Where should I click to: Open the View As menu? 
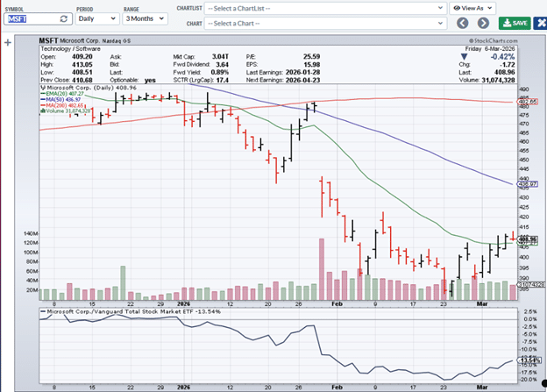click(x=472, y=8)
